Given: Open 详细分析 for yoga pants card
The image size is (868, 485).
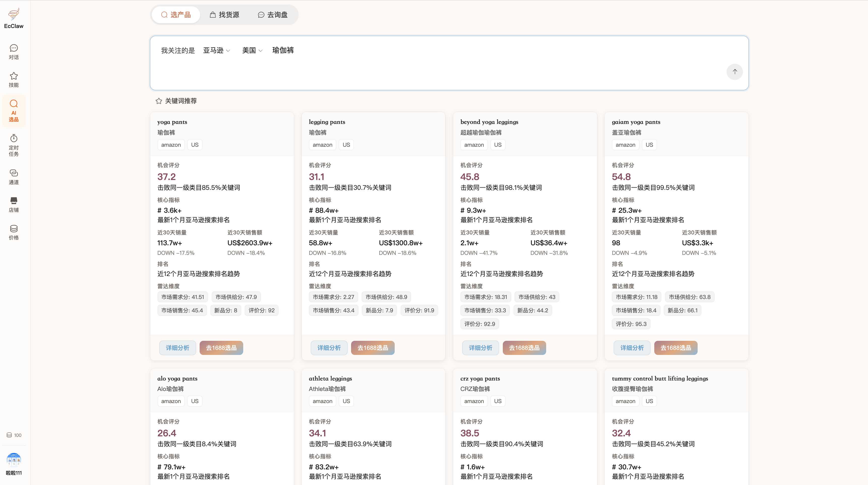Looking at the screenshot, I should [x=177, y=347].
